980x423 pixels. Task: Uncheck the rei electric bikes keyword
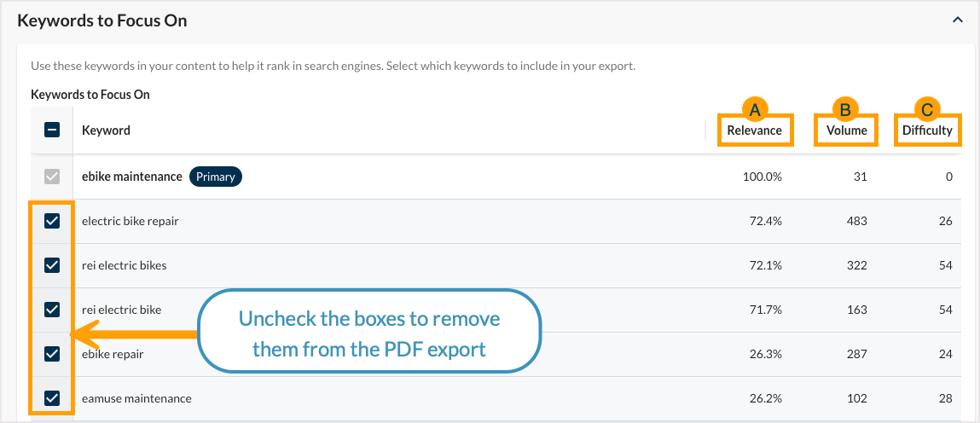[x=52, y=265]
